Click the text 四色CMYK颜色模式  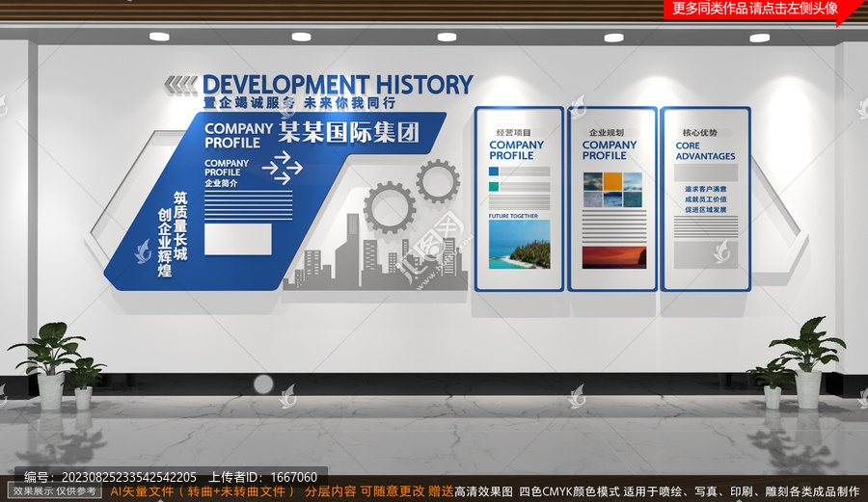click(x=569, y=491)
